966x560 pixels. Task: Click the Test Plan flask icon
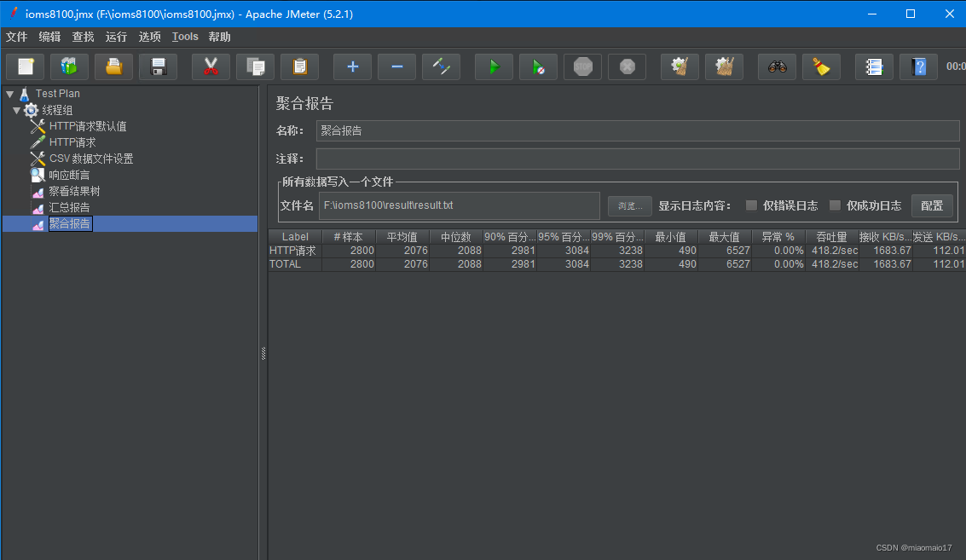25,94
